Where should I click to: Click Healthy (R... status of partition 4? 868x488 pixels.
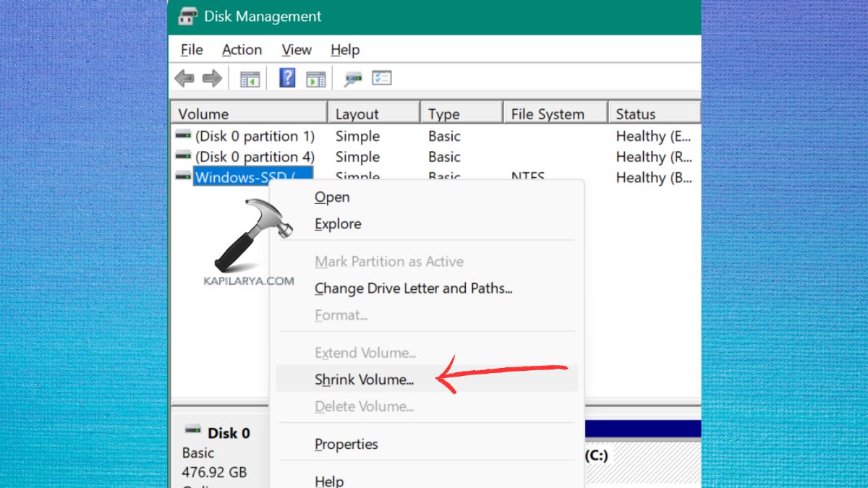pyautogui.click(x=654, y=157)
